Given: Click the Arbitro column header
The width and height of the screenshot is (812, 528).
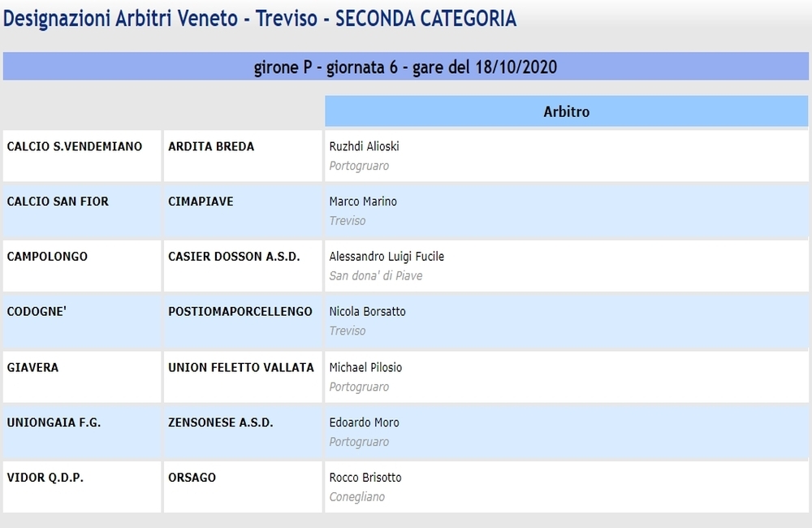Looking at the screenshot, I should tap(566, 111).
